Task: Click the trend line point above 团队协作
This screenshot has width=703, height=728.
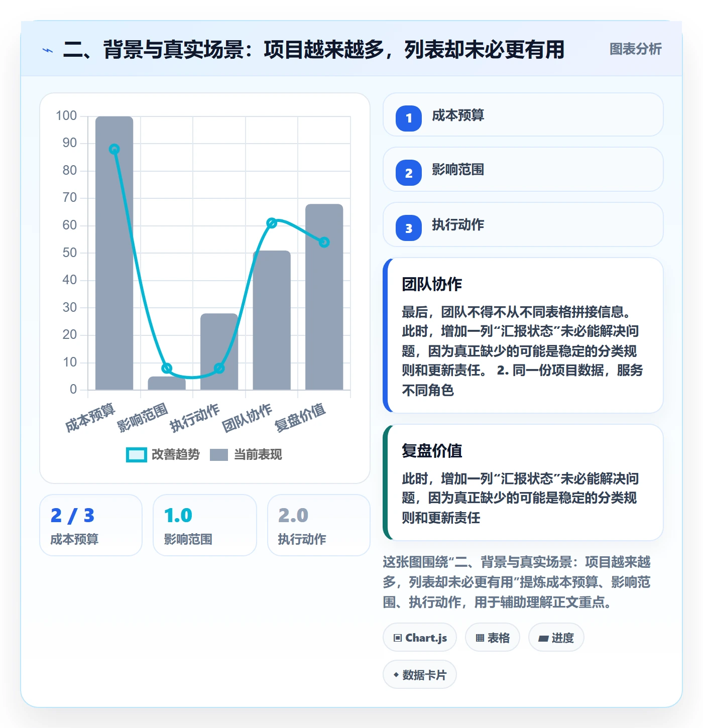Action: click(x=272, y=223)
